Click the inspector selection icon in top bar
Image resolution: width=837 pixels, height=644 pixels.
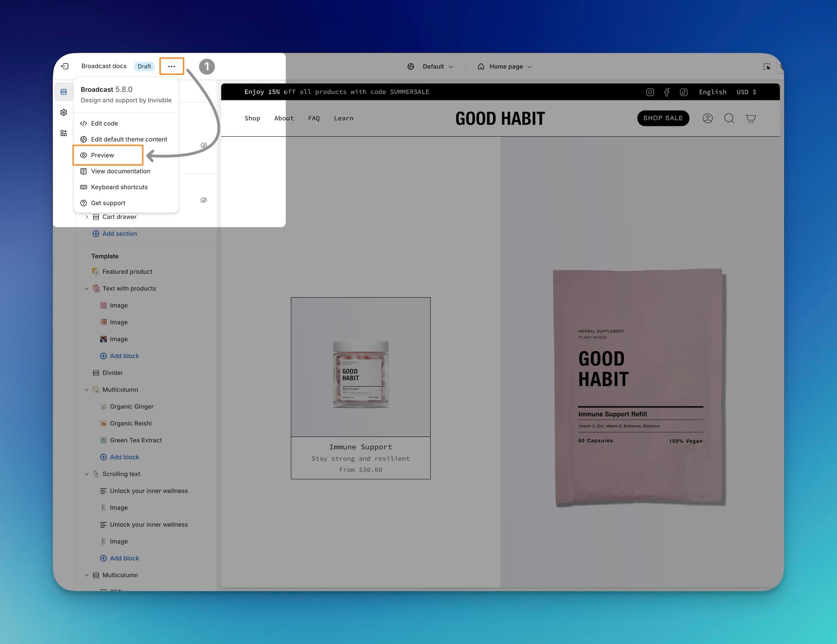767,67
